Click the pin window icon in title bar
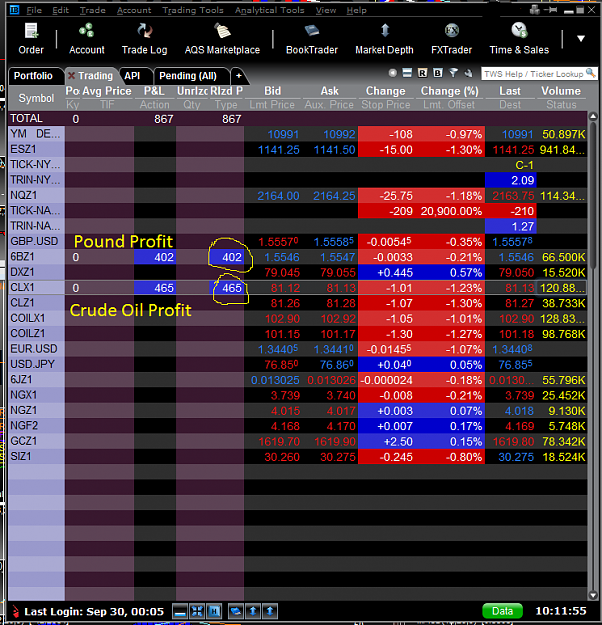The height and width of the screenshot is (625, 602). tap(551, 10)
